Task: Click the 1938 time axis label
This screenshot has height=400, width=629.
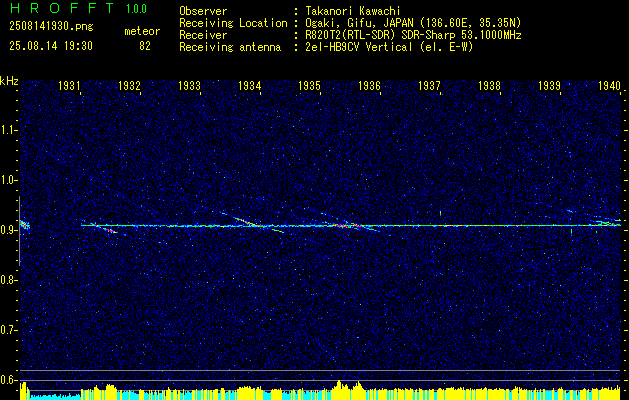Action: point(490,85)
